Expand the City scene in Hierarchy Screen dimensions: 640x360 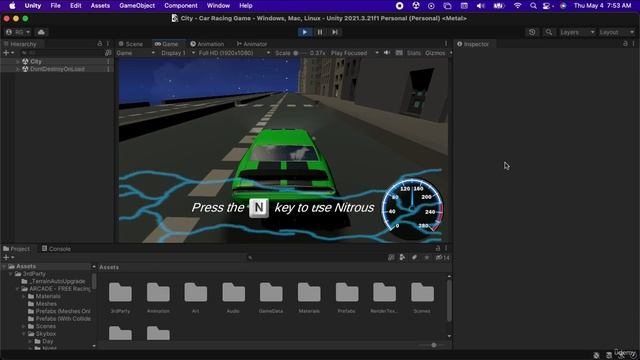coord(18,61)
